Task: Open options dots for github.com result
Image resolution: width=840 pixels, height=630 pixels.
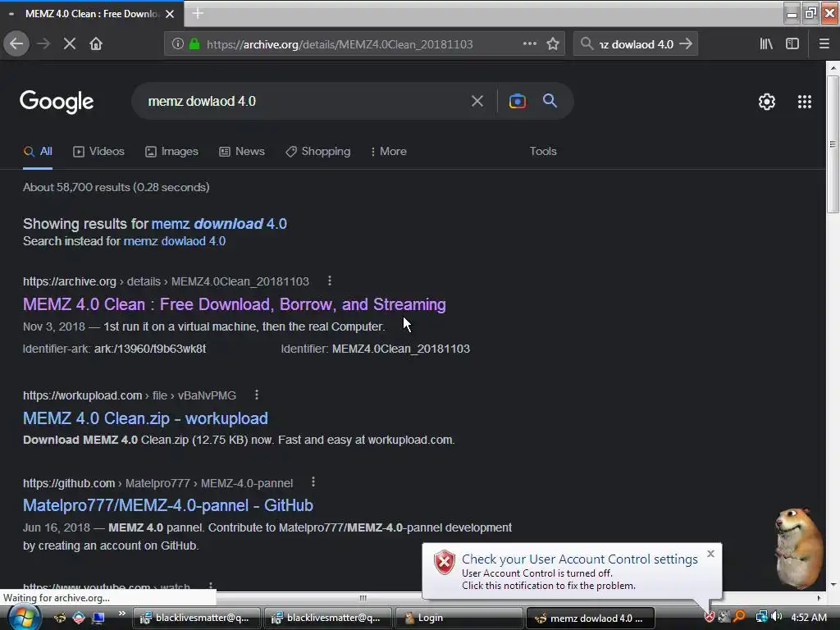Action: tap(313, 482)
